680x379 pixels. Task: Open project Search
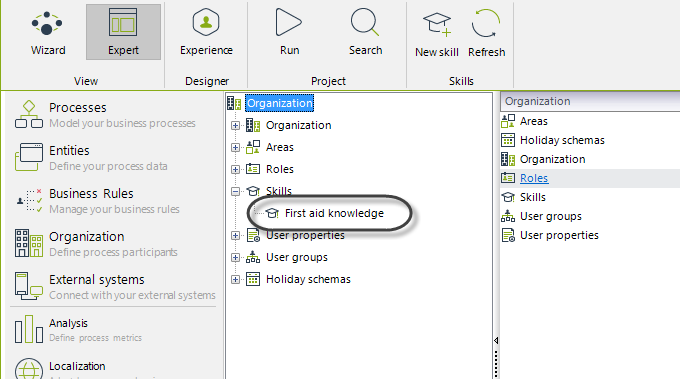tap(365, 33)
